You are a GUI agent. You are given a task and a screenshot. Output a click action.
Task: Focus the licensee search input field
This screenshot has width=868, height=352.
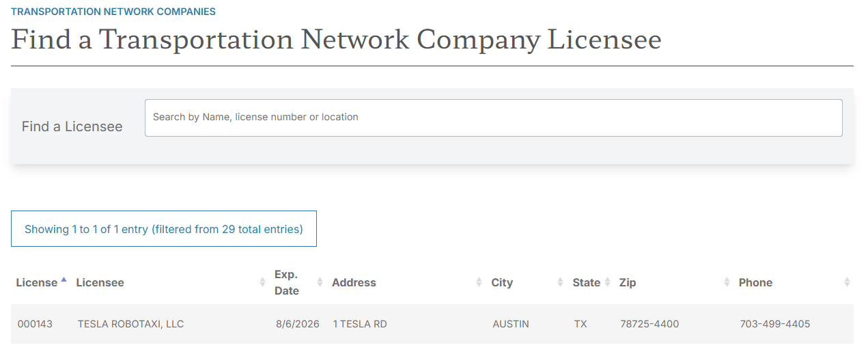point(493,118)
